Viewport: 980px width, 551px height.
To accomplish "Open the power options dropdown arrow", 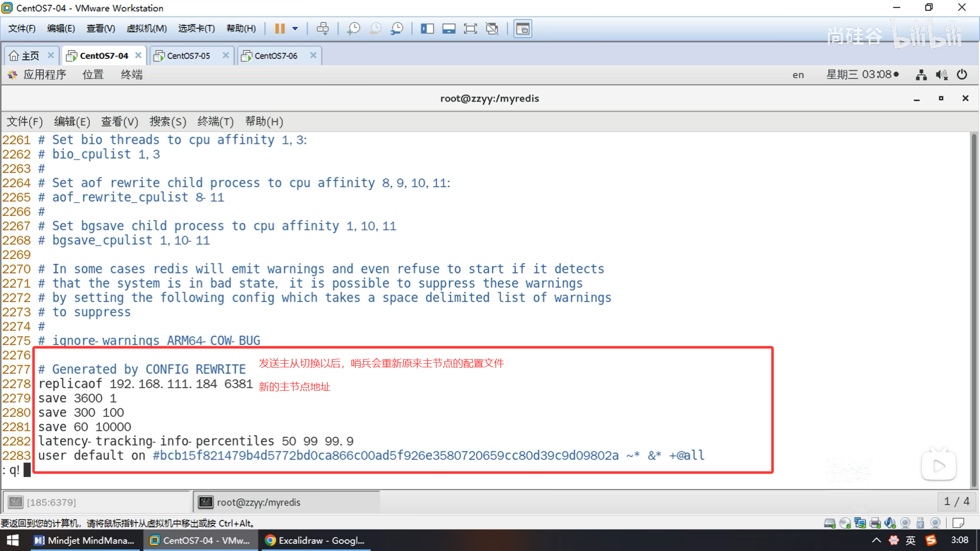I will [295, 29].
